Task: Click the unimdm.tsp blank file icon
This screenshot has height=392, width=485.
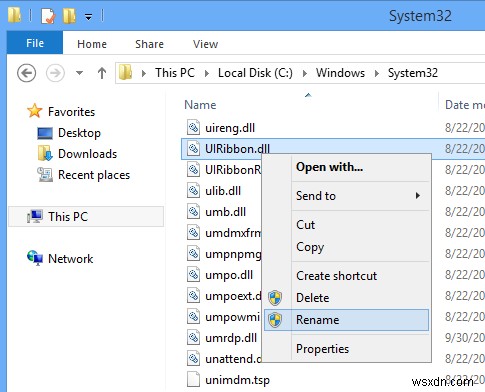Action: (x=193, y=379)
